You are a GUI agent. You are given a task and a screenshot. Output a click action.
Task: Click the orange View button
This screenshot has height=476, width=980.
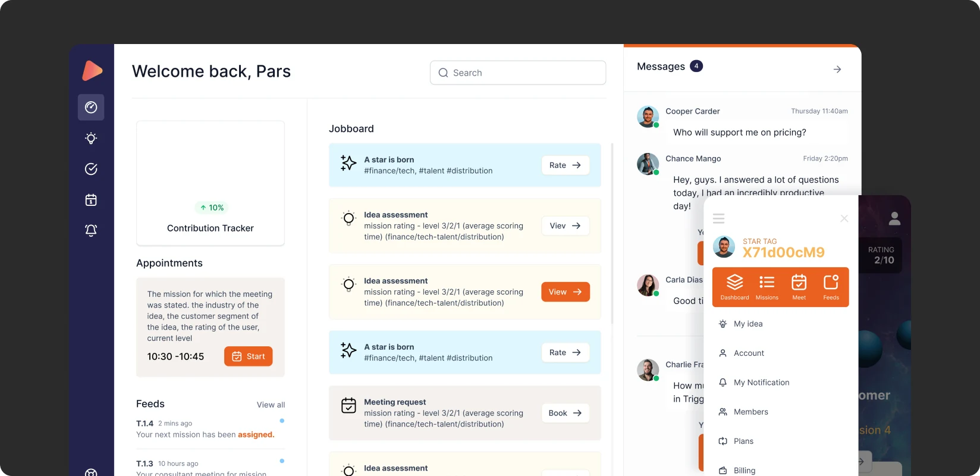pos(566,292)
